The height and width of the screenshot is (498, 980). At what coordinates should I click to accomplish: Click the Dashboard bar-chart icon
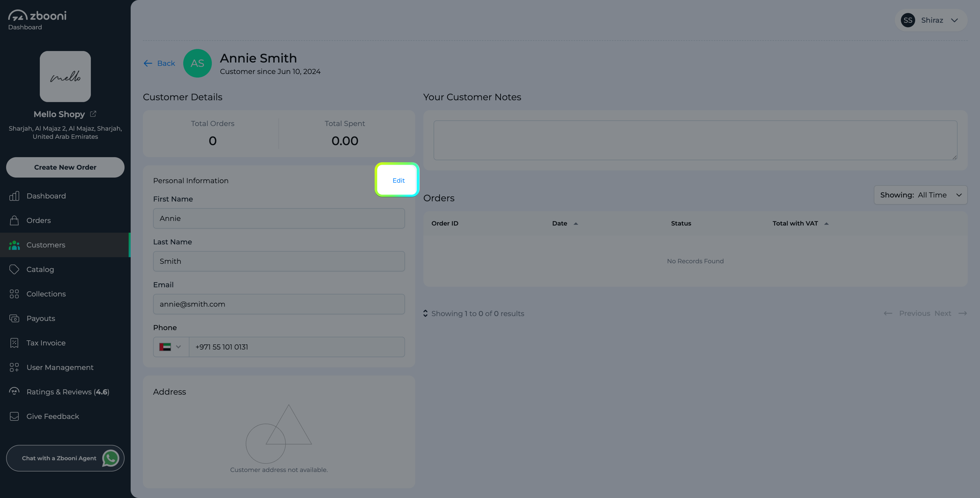pyautogui.click(x=14, y=196)
